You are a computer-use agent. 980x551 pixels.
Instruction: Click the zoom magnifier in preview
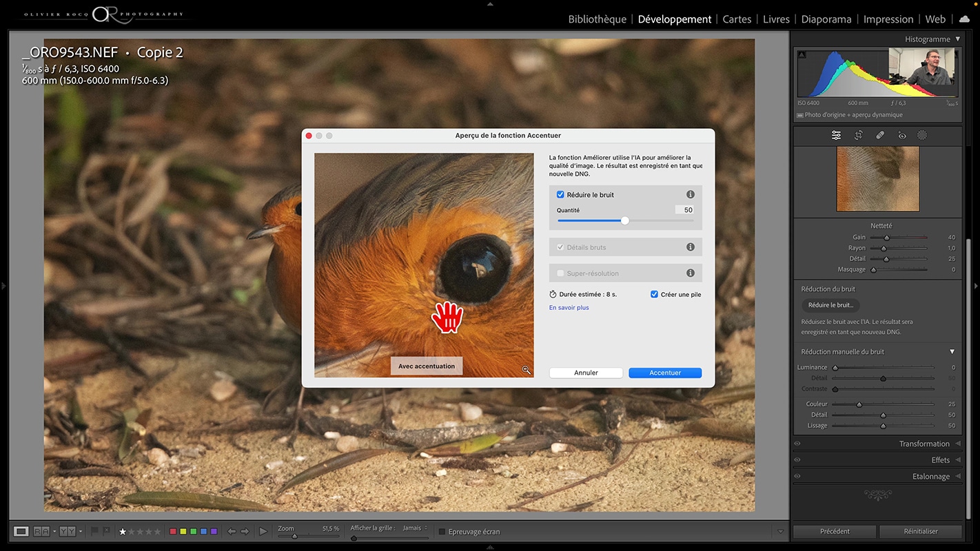pos(527,370)
